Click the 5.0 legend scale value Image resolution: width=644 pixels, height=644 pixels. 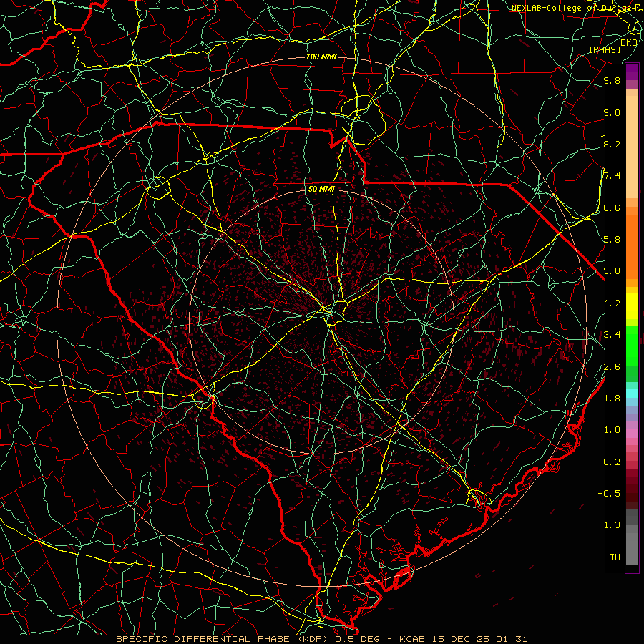[x=612, y=271]
